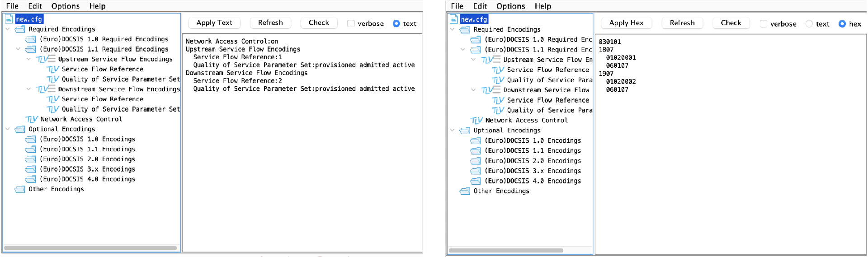Click DOCSIS 2.0 Encodings folder icon, left window
This screenshot has height=257, width=868.
pyautogui.click(x=31, y=159)
